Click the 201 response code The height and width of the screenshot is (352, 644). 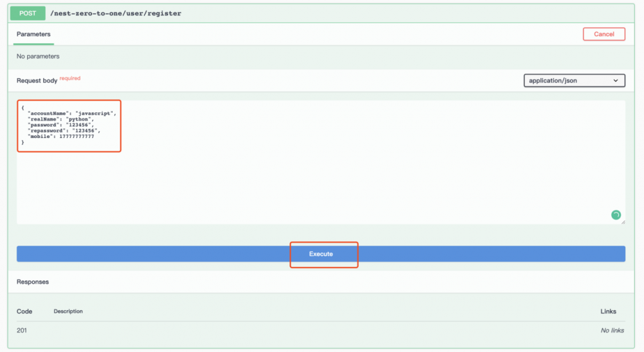click(22, 330)
